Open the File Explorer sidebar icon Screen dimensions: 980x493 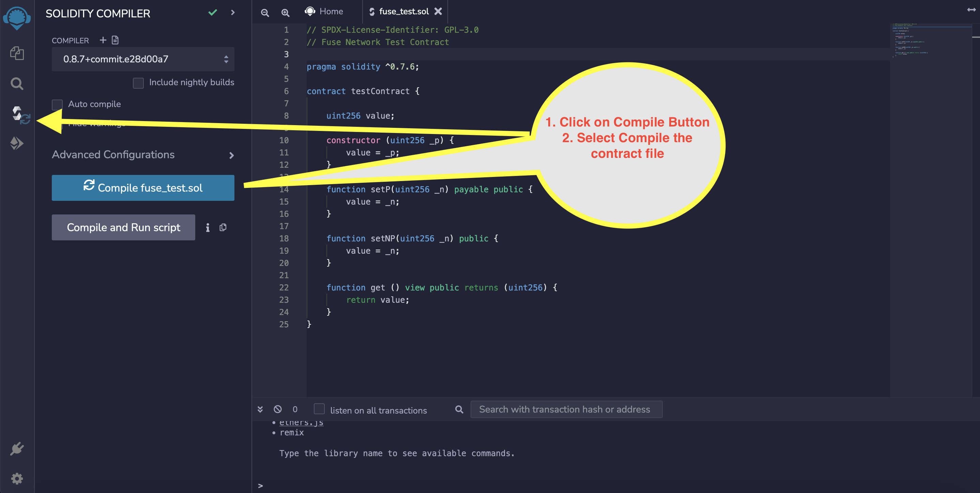pyautogui.click(x=17, y=53)
